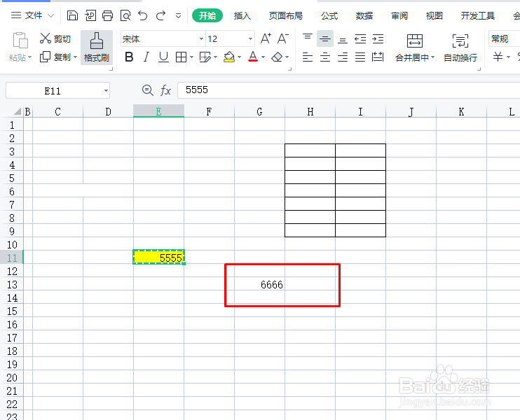
Task: Align text right
Action: [x=343, y=57]
